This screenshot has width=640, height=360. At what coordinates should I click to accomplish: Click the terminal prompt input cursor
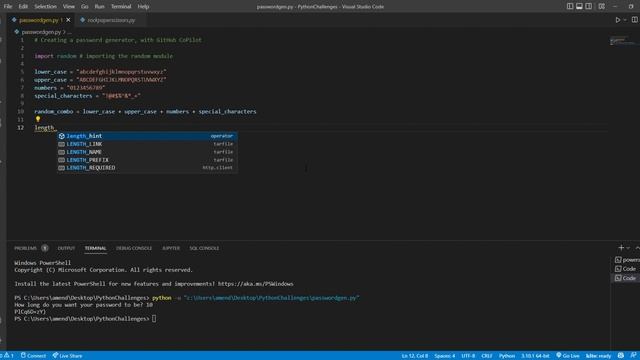tap(154, 319)
